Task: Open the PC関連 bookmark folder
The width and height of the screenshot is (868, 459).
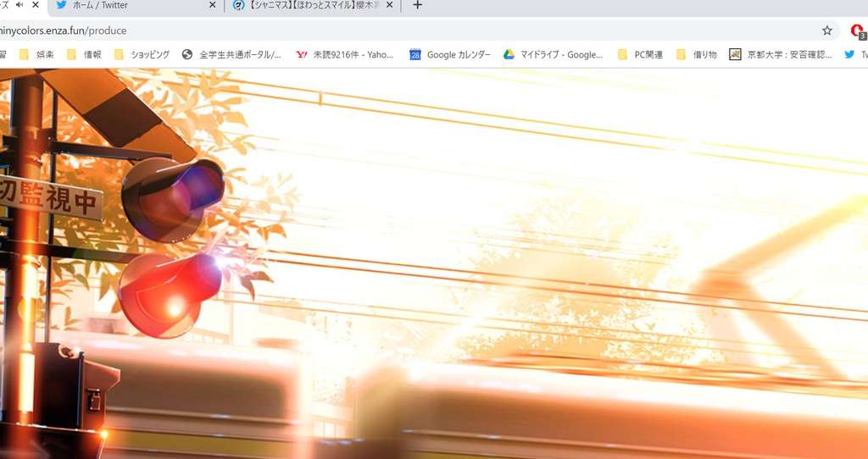Action: (x=640, y=54)
